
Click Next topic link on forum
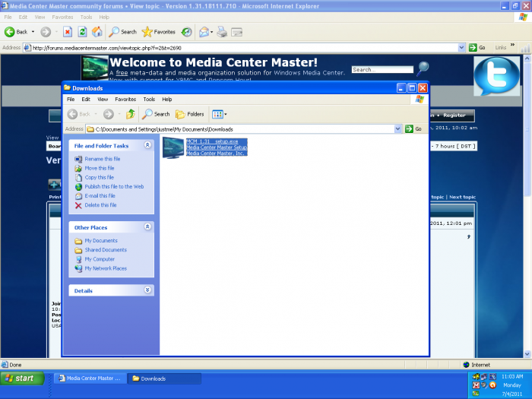(x=462, y=197)
